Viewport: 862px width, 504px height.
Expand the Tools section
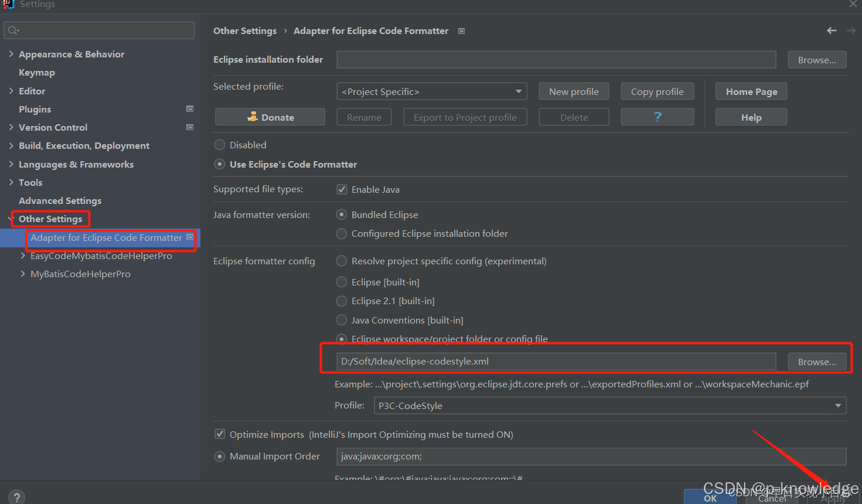point(11,182)
